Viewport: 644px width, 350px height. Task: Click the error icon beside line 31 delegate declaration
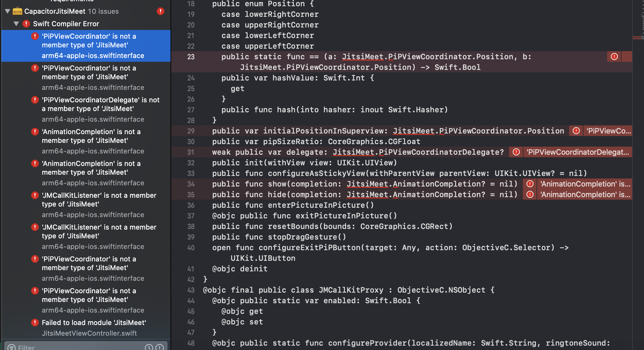(516, 152)
